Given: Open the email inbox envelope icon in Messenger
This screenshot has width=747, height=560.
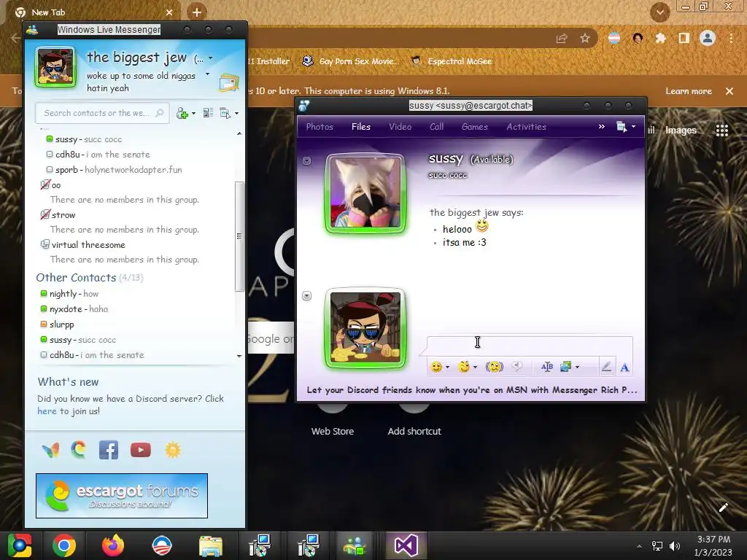Looking at the screenshot, I should coord(228,82).
